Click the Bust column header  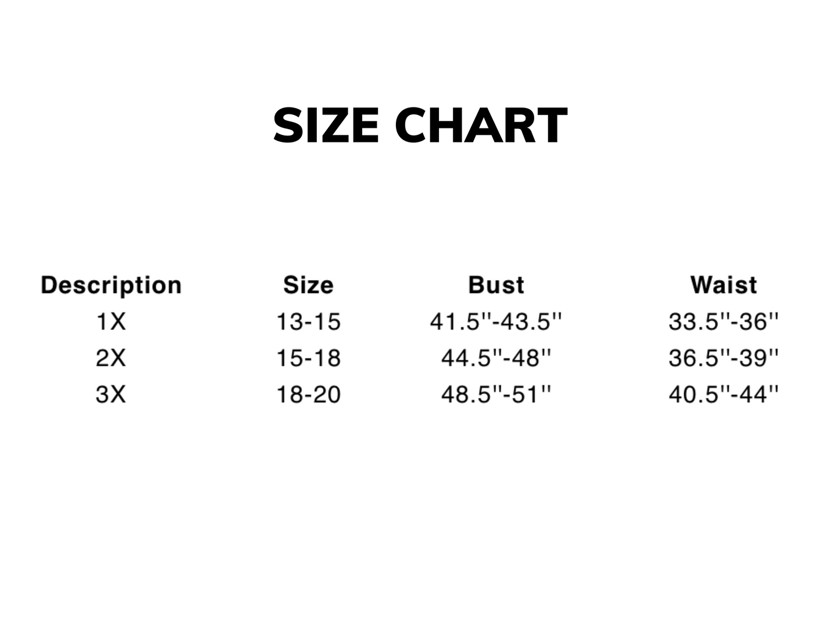coord(496,285)
